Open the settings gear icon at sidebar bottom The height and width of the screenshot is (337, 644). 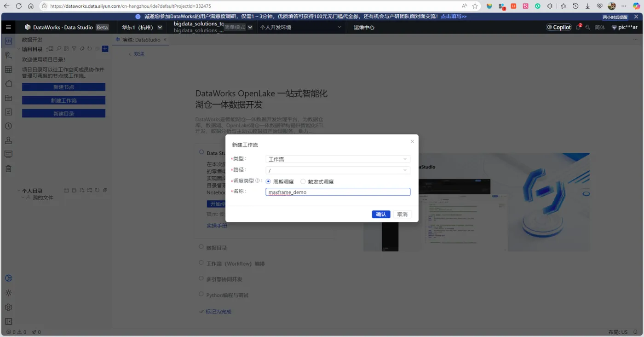pyautogui.click(x=8, y=307)
